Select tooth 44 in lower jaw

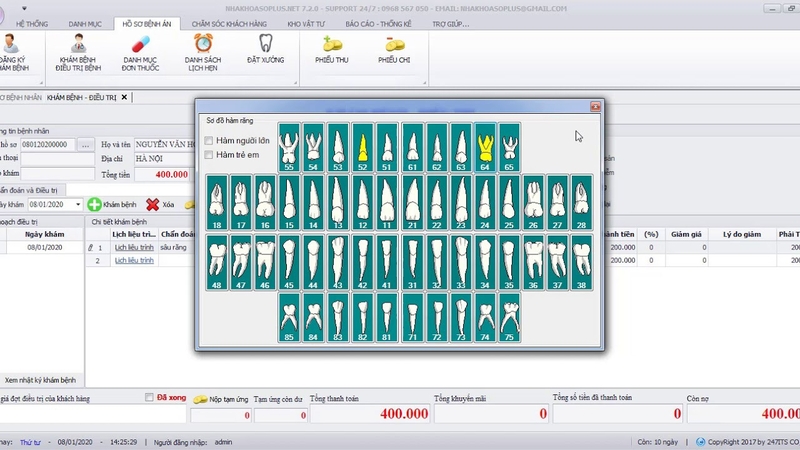point(313,262)
